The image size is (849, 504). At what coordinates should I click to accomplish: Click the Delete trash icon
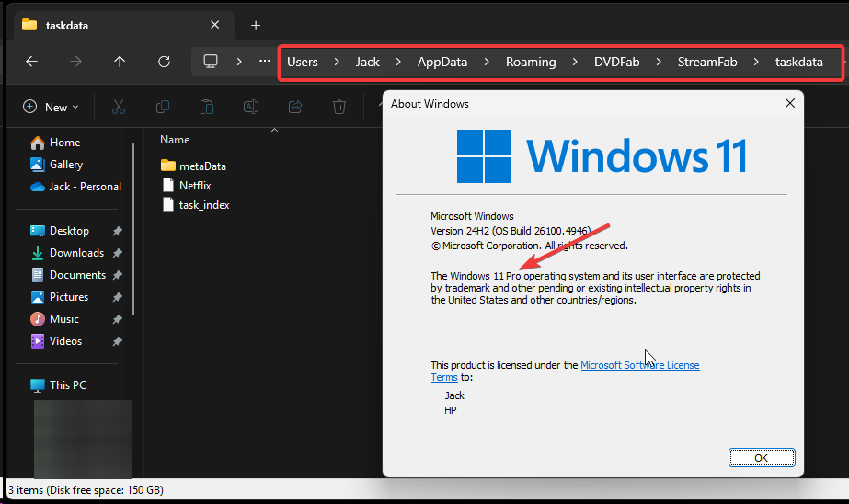[x=339, y=107]
